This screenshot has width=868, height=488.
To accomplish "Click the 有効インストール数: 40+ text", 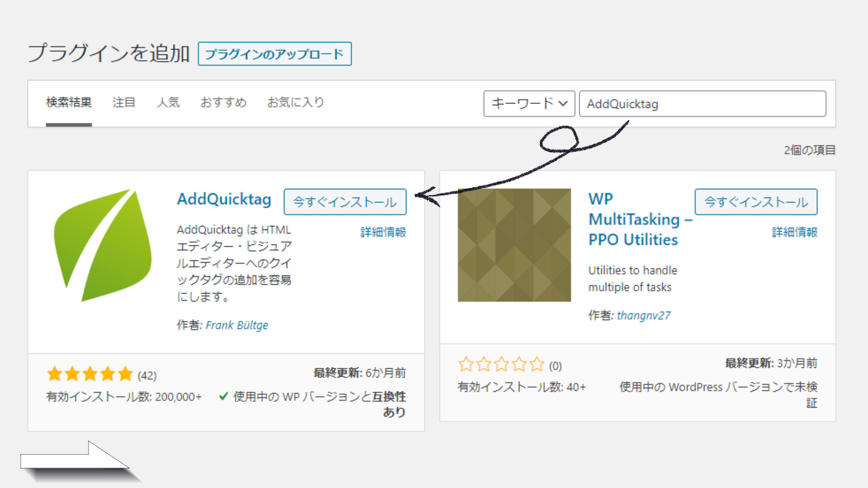I will click(522, 387).
